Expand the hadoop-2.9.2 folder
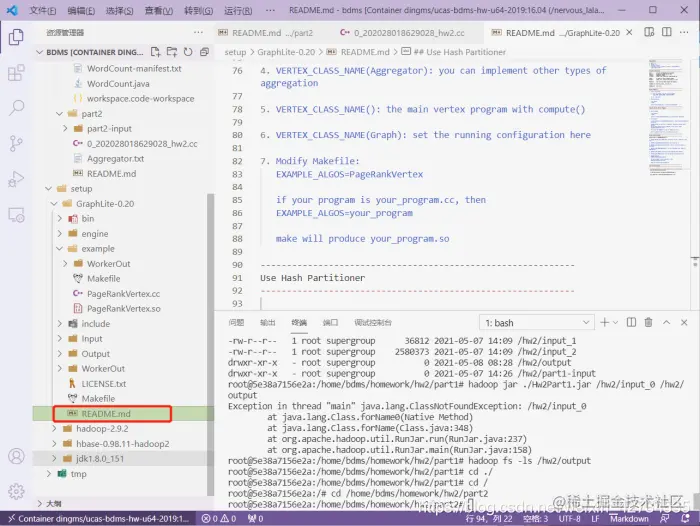 (54, 429)
